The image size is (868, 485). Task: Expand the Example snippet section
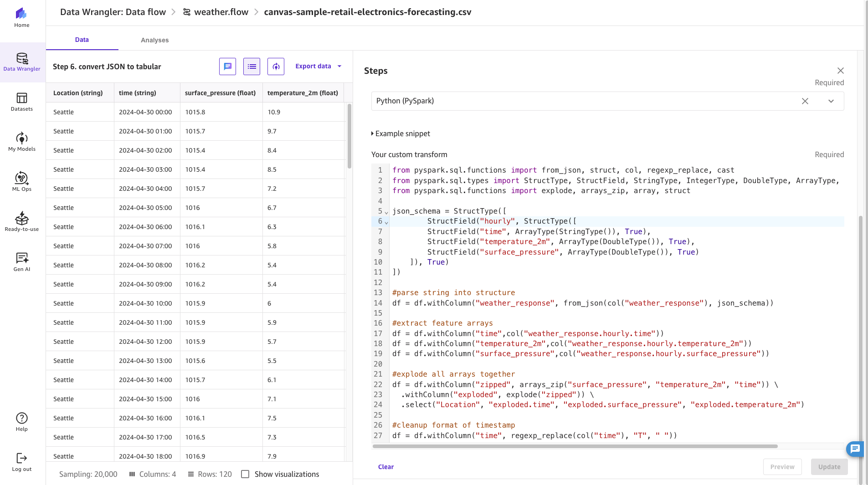point(401,133)
